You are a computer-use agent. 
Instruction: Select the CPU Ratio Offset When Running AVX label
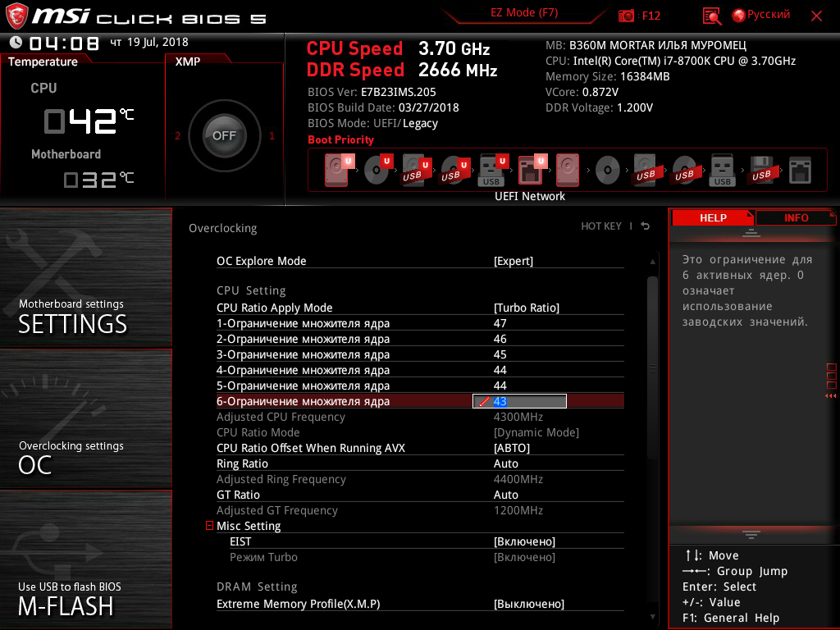[311, 448]
